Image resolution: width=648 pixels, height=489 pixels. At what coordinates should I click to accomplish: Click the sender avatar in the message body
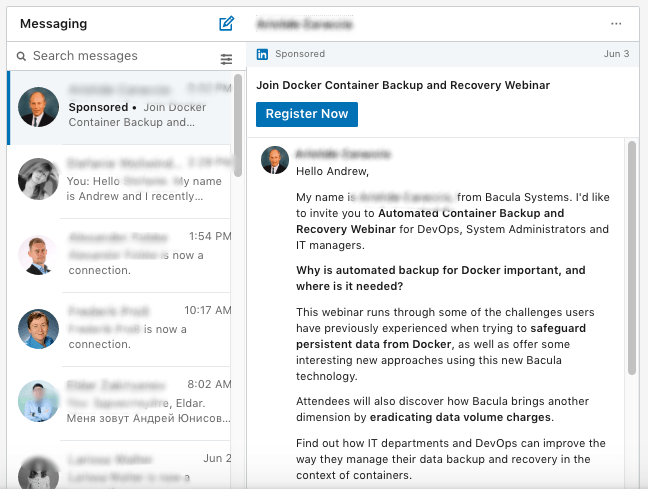(275, 160)
